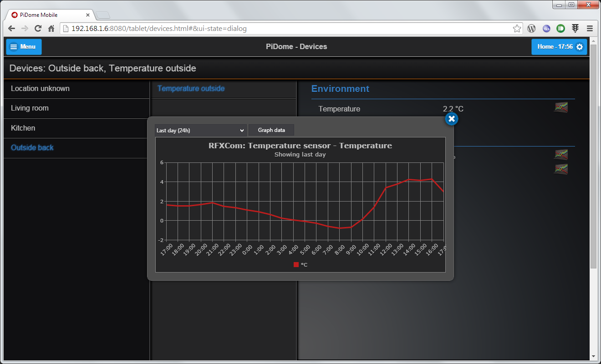This screenshot has width=601, height=364.
Task: Click the traffic light extension icon
Action: pyautogui.click(x=575, y=28)
